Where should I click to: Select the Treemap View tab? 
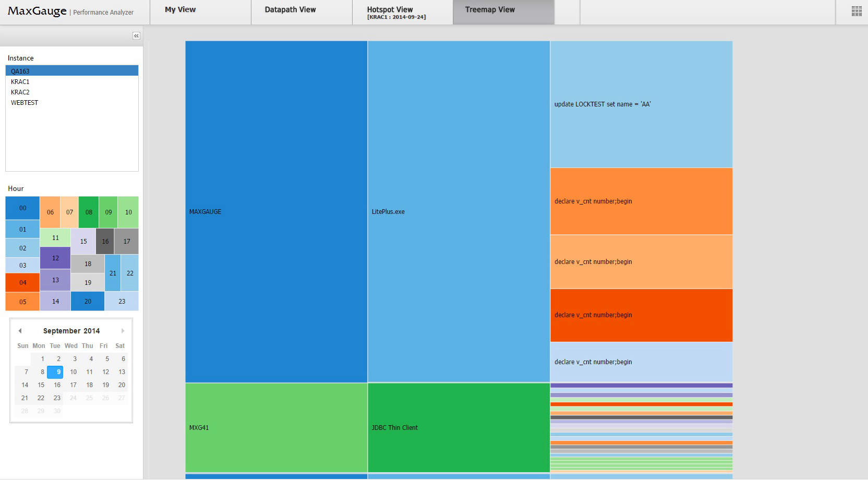(503, 12)
